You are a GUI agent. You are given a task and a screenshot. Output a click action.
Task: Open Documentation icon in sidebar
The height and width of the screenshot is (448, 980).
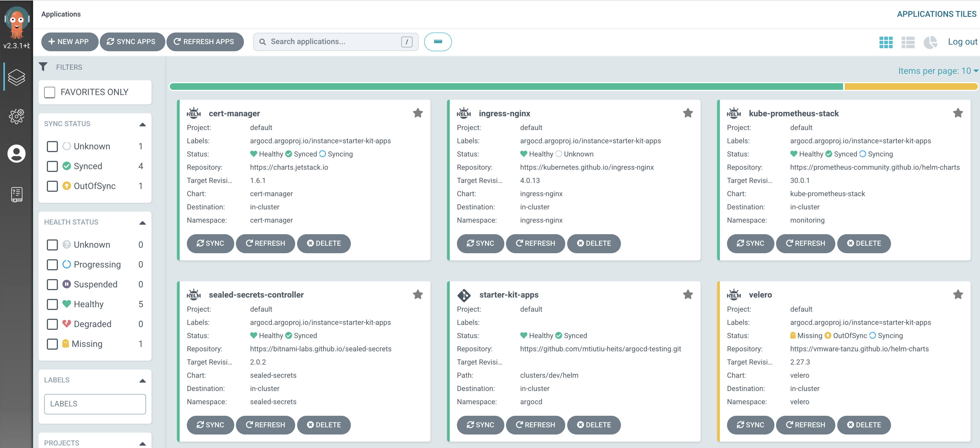pyautogui.click(x=16, y=194)
